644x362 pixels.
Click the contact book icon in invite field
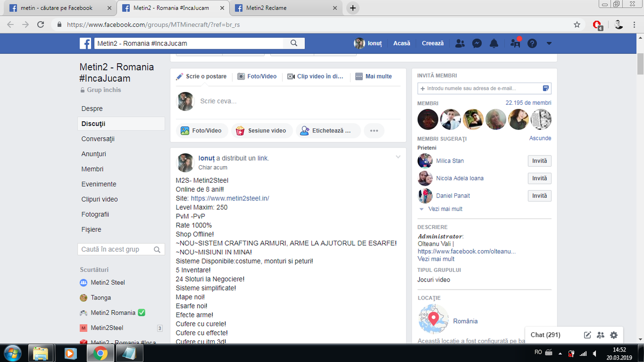coord(546,89)
